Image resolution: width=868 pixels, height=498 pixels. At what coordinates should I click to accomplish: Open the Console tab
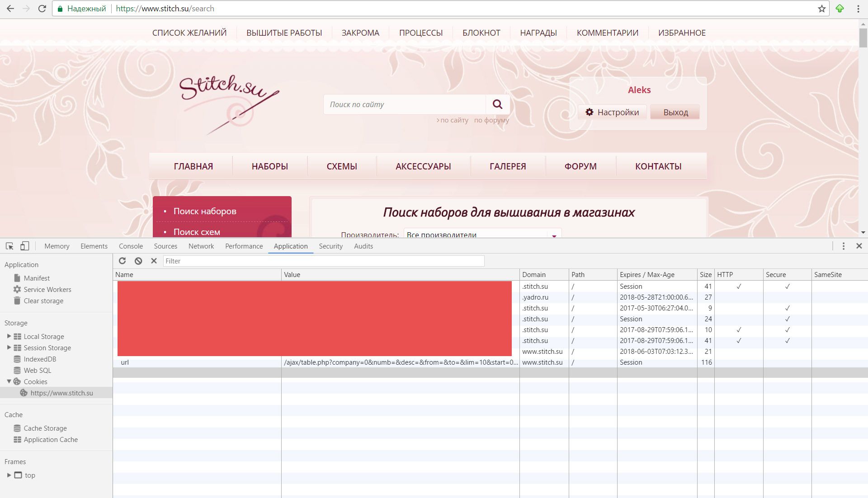click(131, 246)
